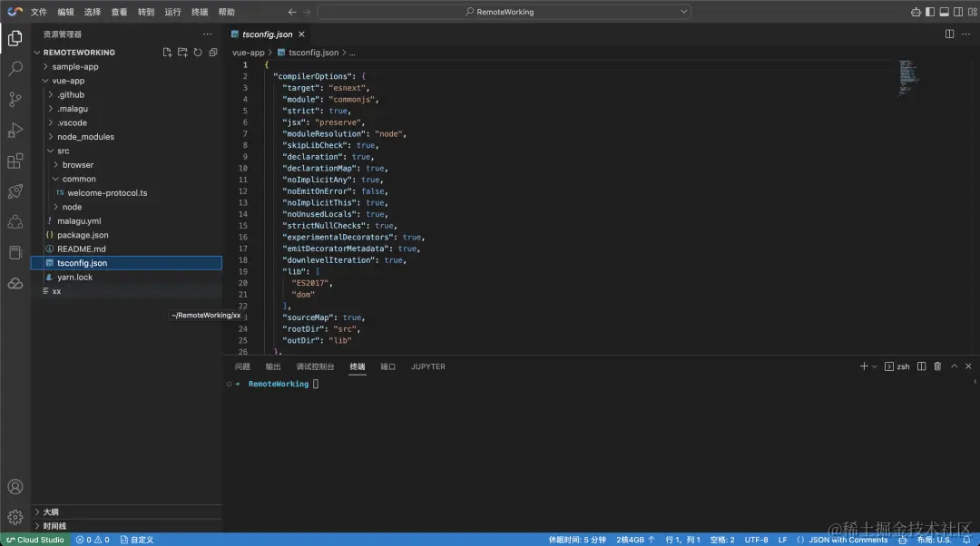Change UTF-8 encoding in status bar
Viewport: 980px width, 546px height.
tap(756, 540)
